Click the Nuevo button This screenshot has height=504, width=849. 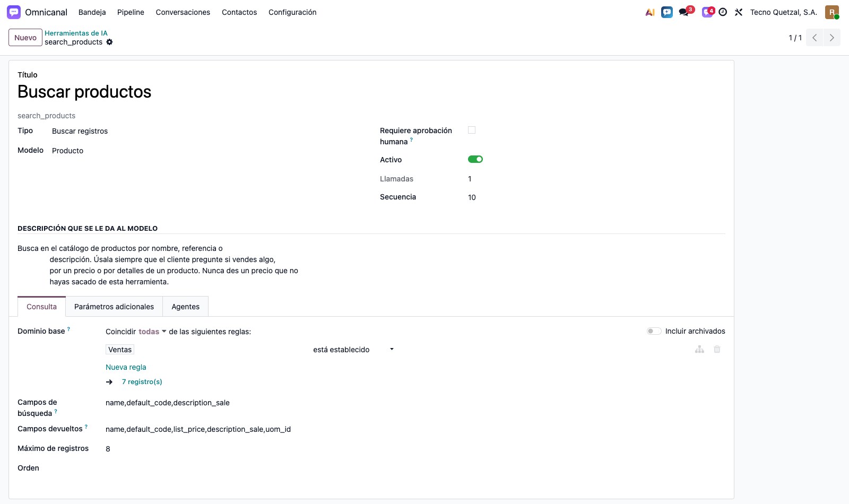coord(25,38)
